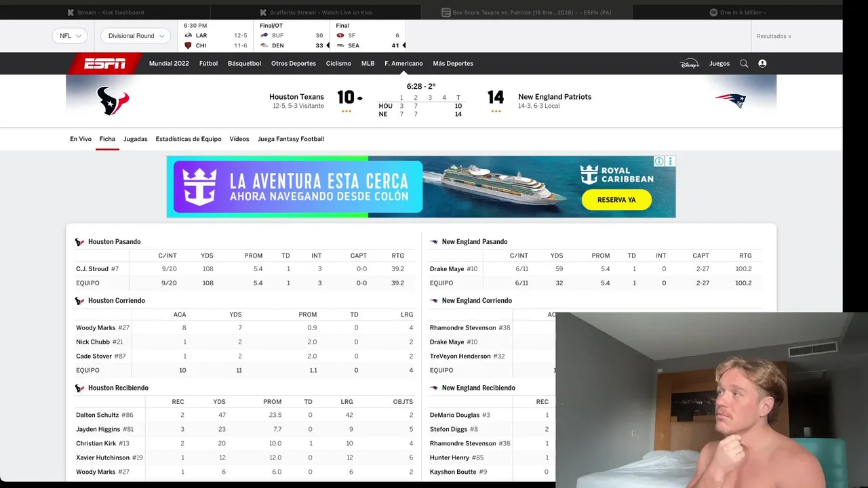
Task: Open the Básquetbol menu
Action: coord(244,64)
